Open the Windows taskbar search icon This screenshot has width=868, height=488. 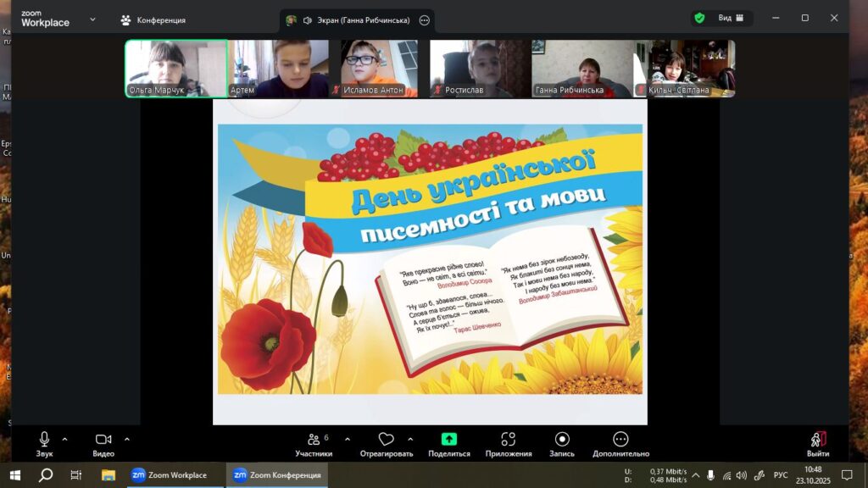point(46,475)
